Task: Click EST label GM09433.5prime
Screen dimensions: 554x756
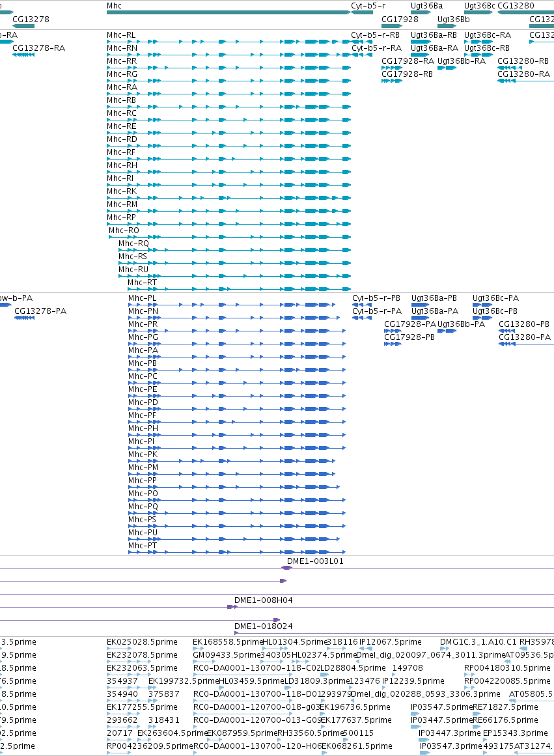Action: (x=227, y=655)
